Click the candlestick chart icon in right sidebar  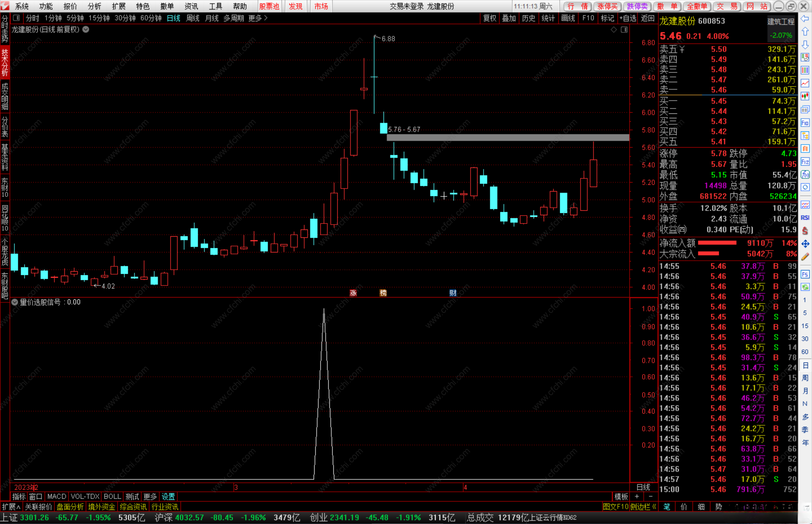(805, 96)
